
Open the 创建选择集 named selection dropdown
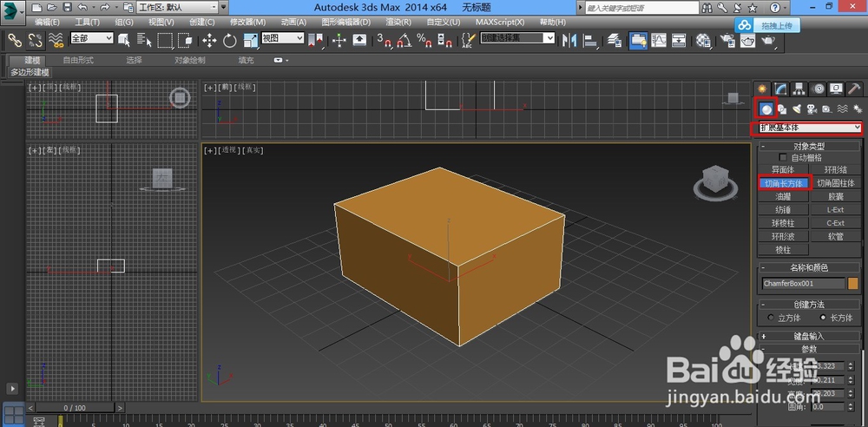tap(517, 37)
